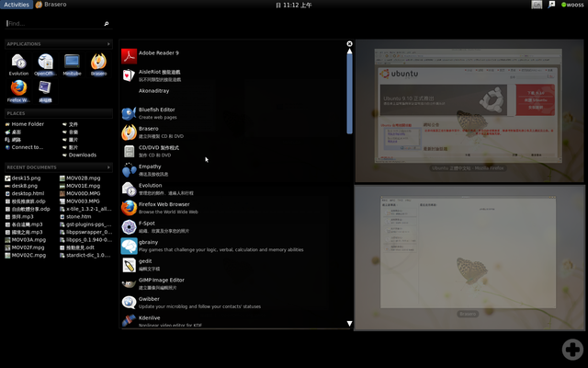This screenshot has width=588, height=368.
Task: Open gbrainy from the application list
Action: [x=212, y=246]
